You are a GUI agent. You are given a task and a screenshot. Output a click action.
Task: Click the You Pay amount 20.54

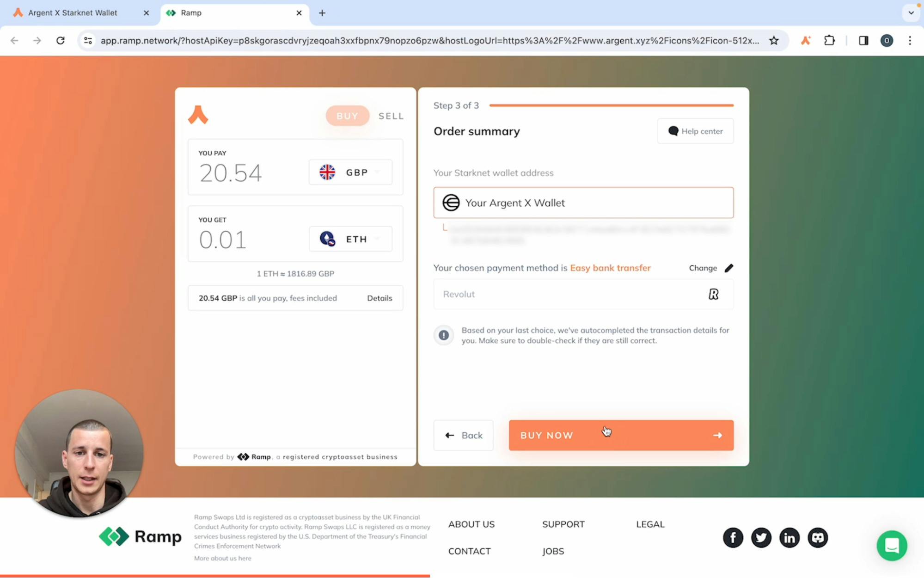pos(230,173)
